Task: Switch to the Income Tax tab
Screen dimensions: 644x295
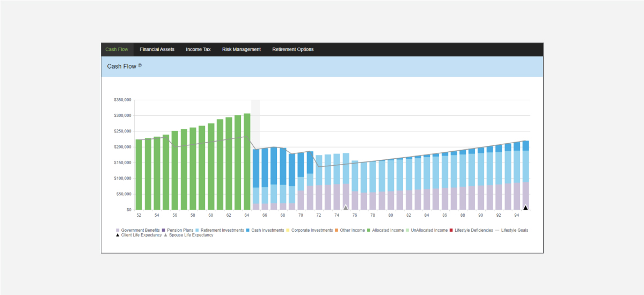Action: 198,49
